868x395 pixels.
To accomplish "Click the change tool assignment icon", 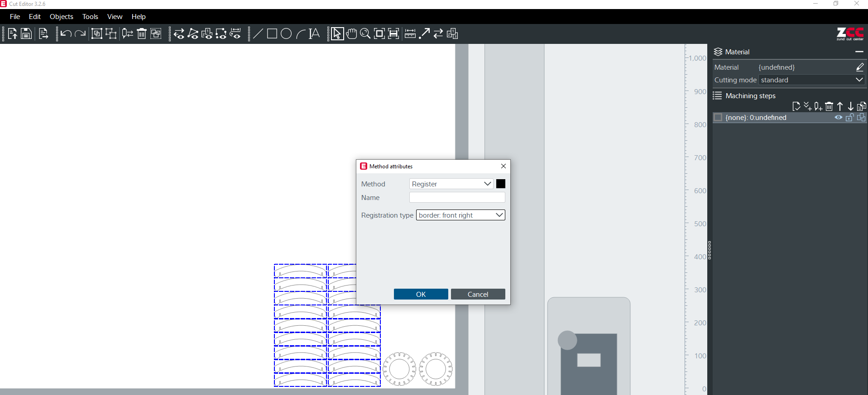I will (128, 33).
